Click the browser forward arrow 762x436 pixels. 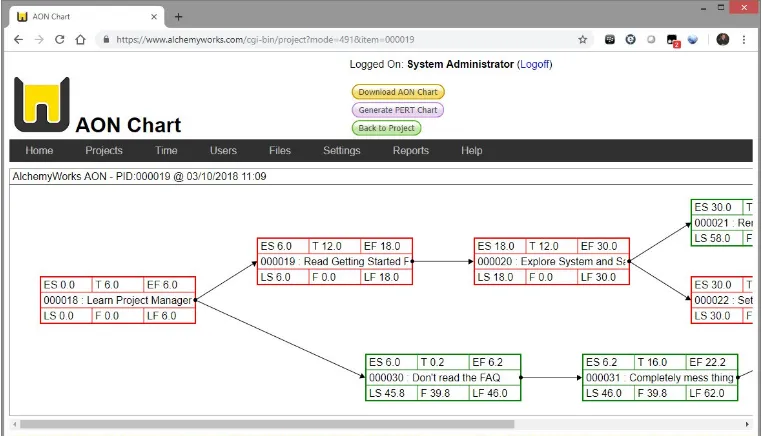pyautogui.click(x=39, y=40)
